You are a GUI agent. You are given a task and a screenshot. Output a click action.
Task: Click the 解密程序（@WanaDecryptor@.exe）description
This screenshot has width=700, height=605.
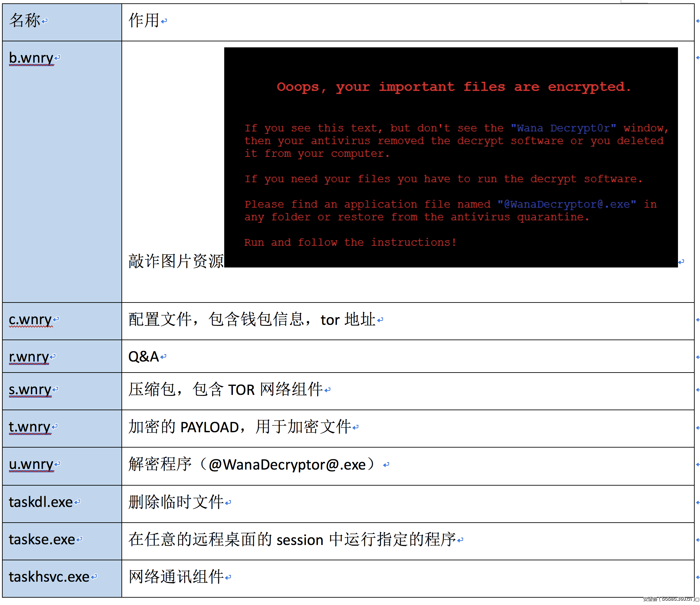pos(252,465)
